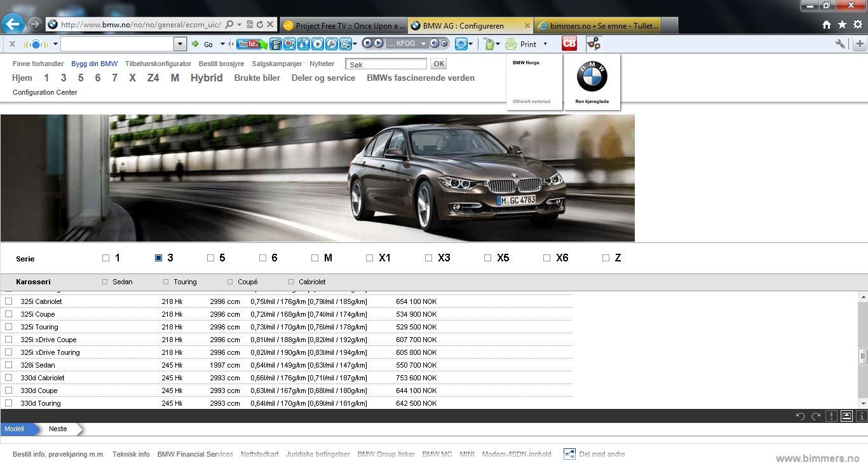Click the configurator info 'i' icon
868x463 pixels.
[862, 417]
